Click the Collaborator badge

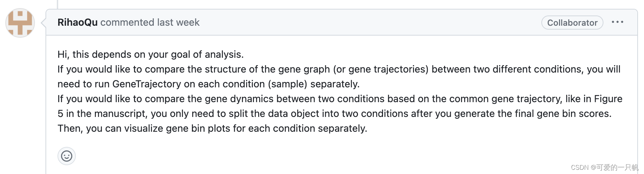point(572,23)
